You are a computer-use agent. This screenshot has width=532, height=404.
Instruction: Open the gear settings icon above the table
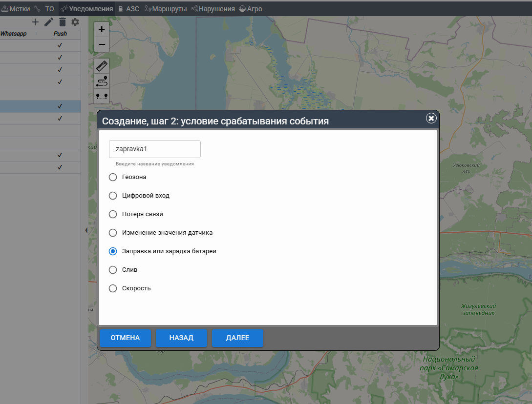pos(75,22)
